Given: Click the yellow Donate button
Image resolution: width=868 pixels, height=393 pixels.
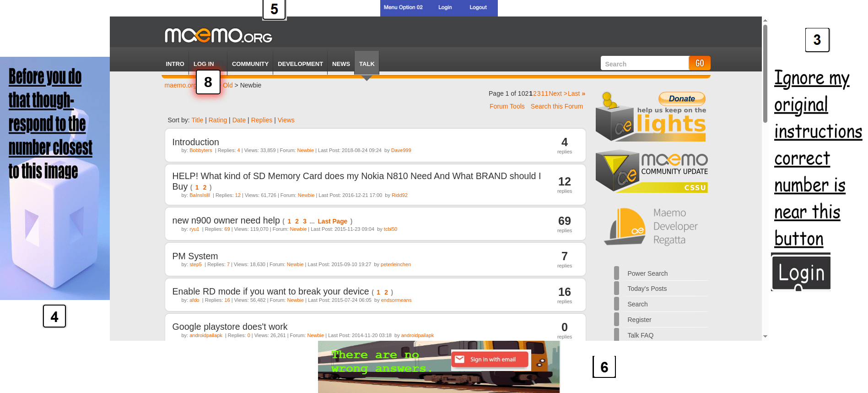Looking at the screenshot, I should pyautogui.click(x=681, y=98).
